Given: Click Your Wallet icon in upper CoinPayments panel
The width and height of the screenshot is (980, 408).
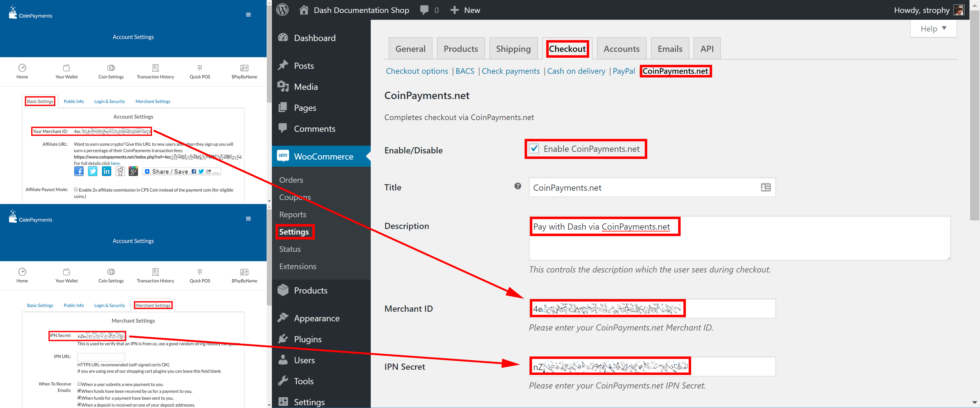Looking at the screenshot, I should [x=66, y=68].
